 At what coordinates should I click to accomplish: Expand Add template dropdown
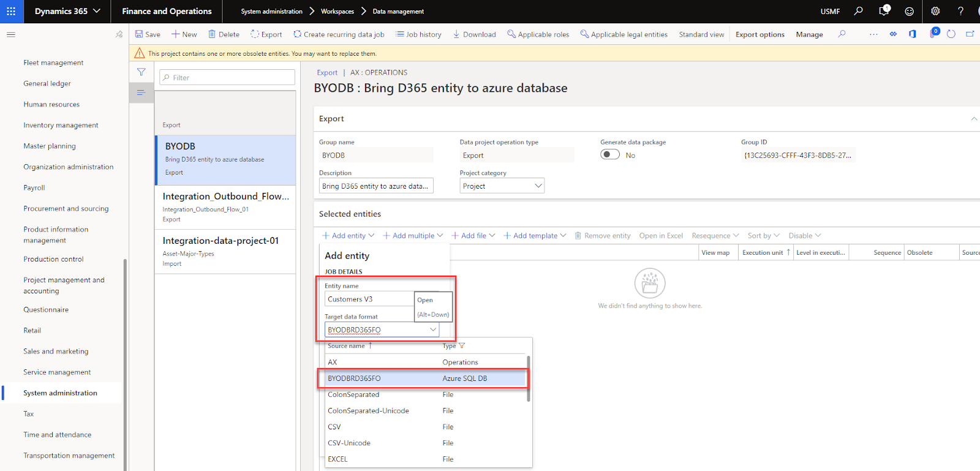pyautogui.click(x=535, y=236)
